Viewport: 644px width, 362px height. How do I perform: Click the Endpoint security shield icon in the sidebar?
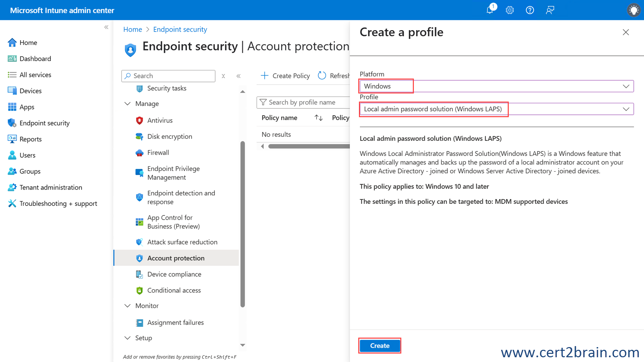[x=12, y=123]
